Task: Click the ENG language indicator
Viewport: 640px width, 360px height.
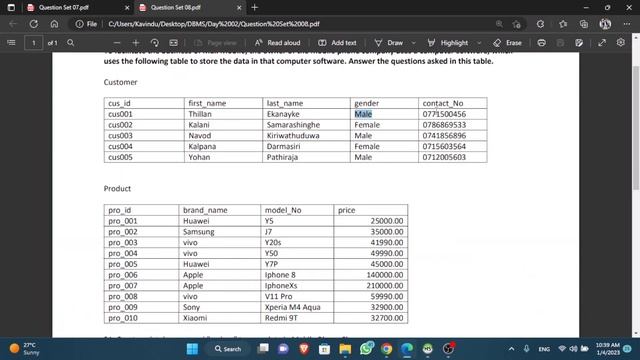Action: [x=544, y=349]
